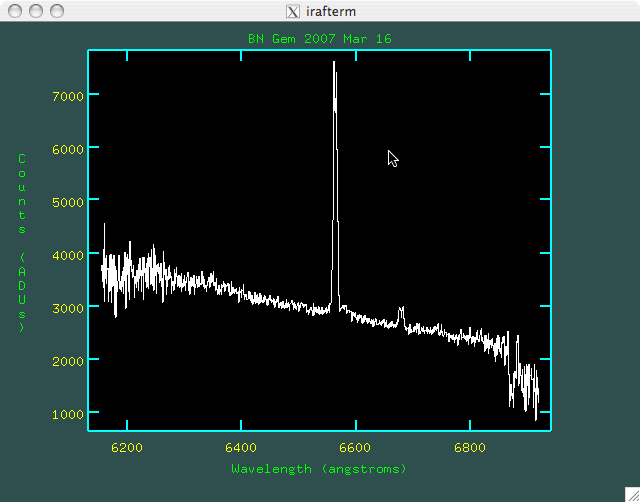Click the 3000 counts tick label
Screen dimensions: 640x502
coord(68,308)
